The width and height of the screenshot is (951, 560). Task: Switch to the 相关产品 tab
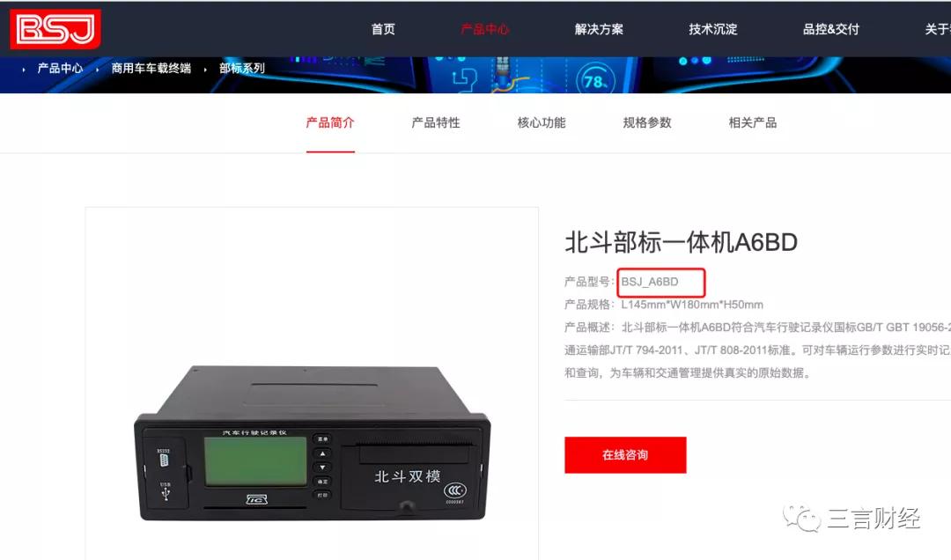[752, 122]
